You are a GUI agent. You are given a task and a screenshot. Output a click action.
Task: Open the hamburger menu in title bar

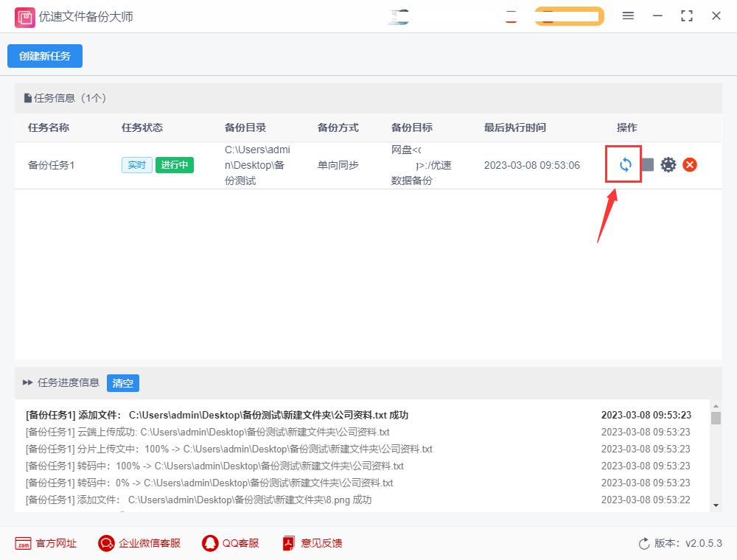point(628,15)
